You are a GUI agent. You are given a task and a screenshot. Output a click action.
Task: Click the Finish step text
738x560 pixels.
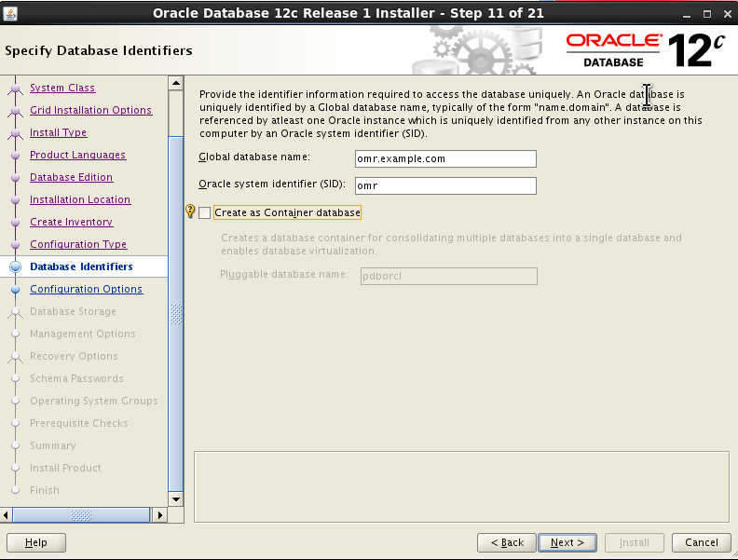(x=45, y=490)
